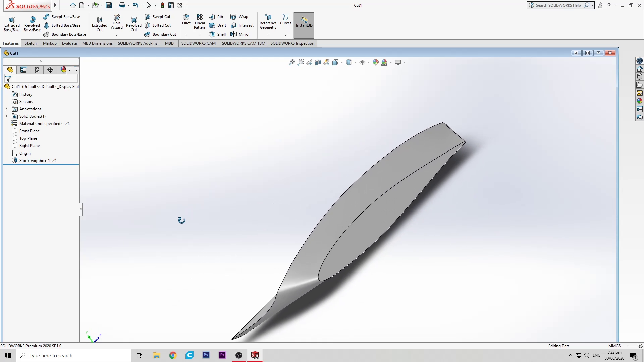The image size is (644, 362).
Task: Open the Reference Geometry dropdown arrow
Action: [x=268, y=35]
